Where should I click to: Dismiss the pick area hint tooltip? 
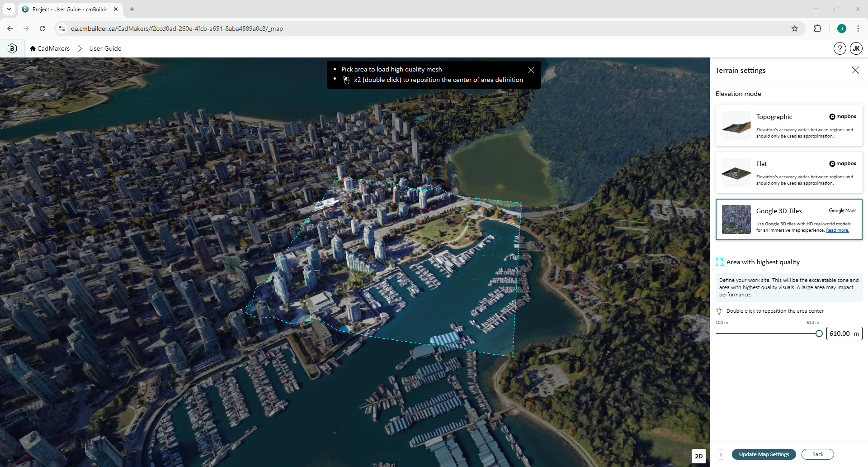pos(531,70)
